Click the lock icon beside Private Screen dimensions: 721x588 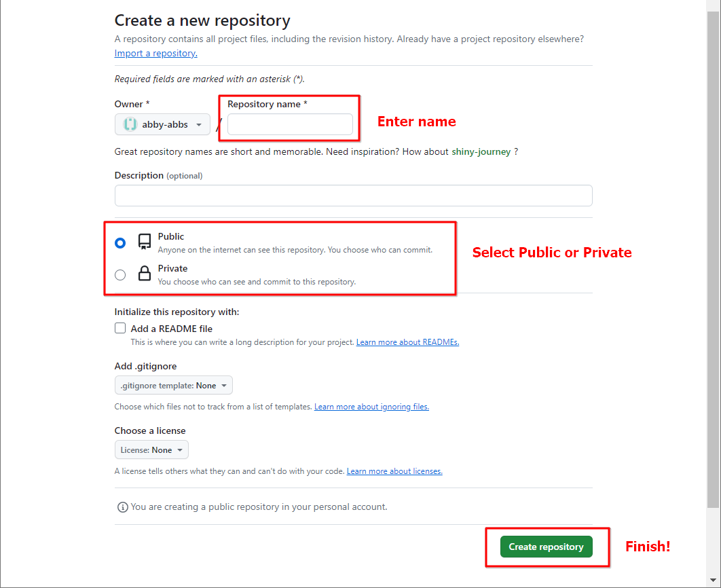[x=143, y=273]
